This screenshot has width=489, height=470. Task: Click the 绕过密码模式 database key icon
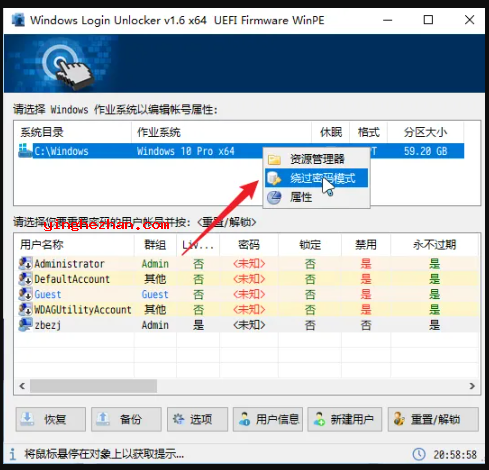274,178
